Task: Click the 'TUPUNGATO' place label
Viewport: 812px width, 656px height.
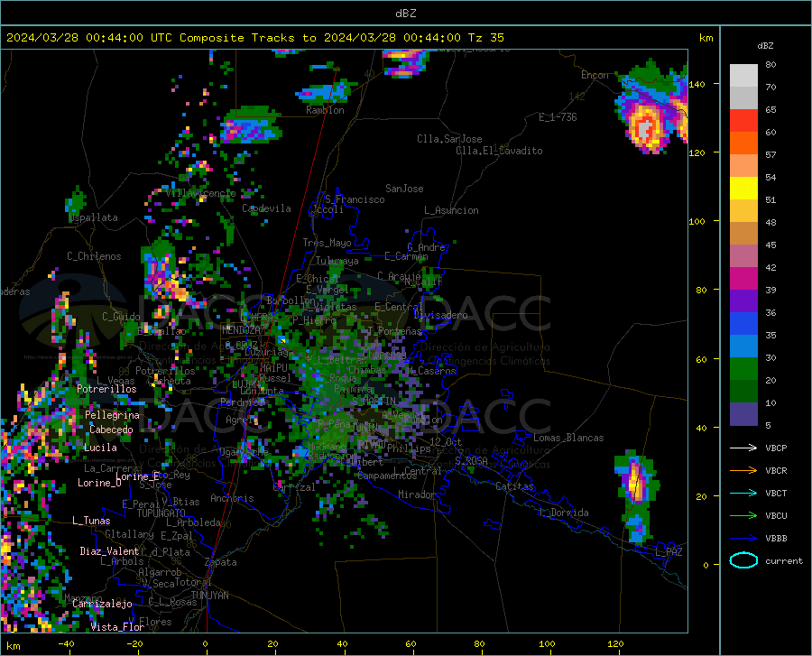Action: coord(161,513)
